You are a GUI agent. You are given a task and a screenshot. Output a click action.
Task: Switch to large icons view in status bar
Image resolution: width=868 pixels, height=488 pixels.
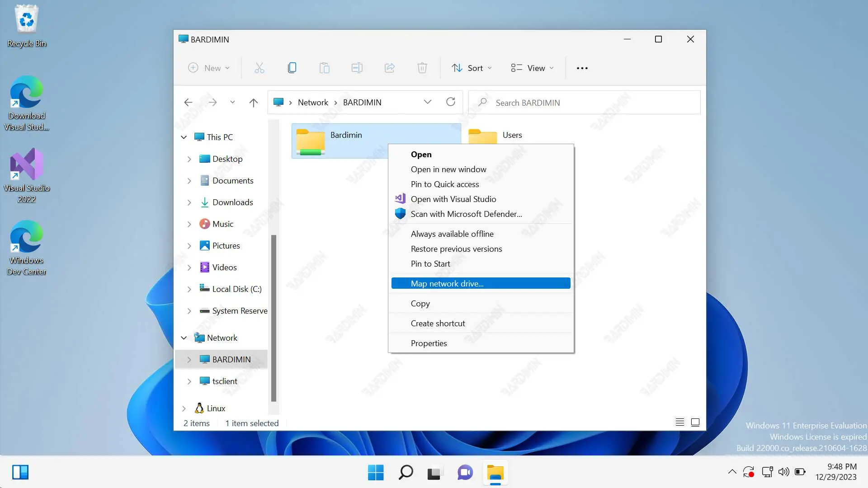tap(695, 422)
